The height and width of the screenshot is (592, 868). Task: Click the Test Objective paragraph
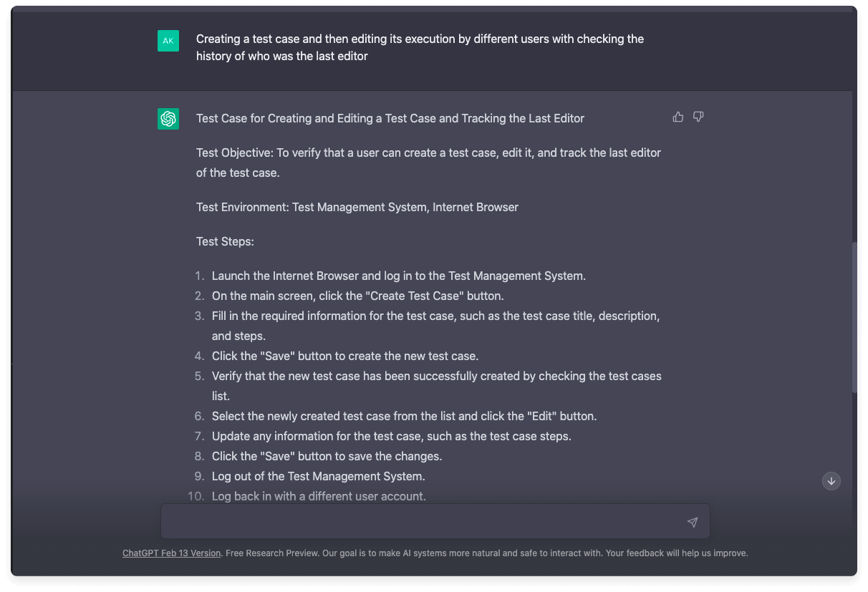428,162
